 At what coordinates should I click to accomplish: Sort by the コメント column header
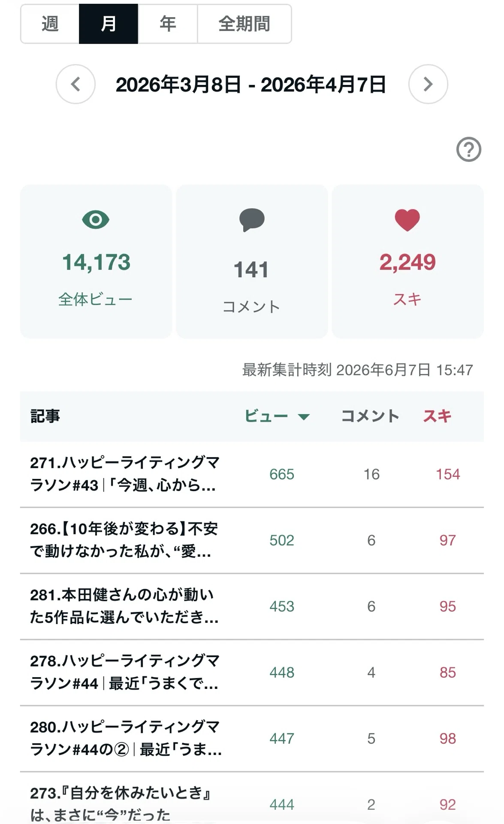tap(370, 416)
